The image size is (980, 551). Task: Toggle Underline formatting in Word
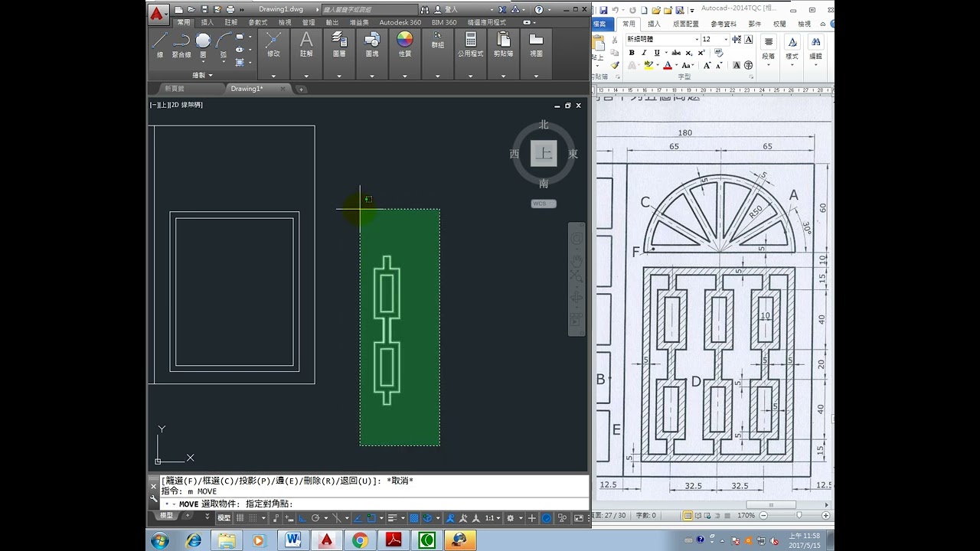pos(656,53)
